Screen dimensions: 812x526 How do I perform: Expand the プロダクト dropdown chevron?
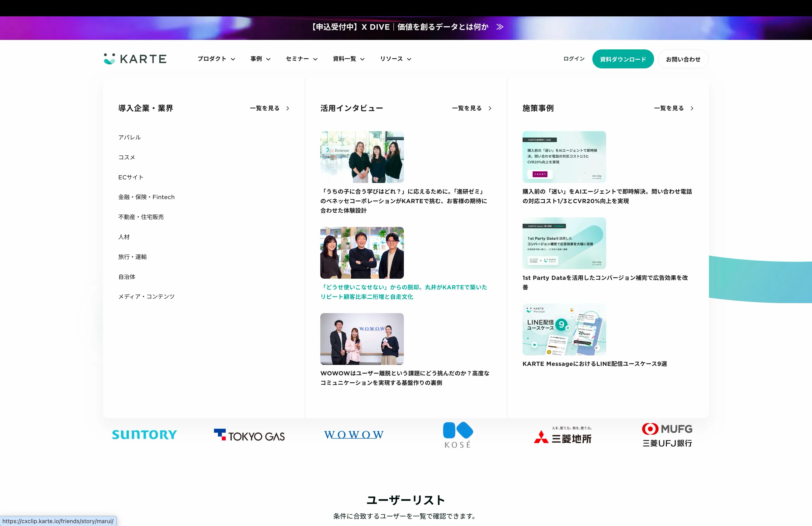tap(233, 59)
